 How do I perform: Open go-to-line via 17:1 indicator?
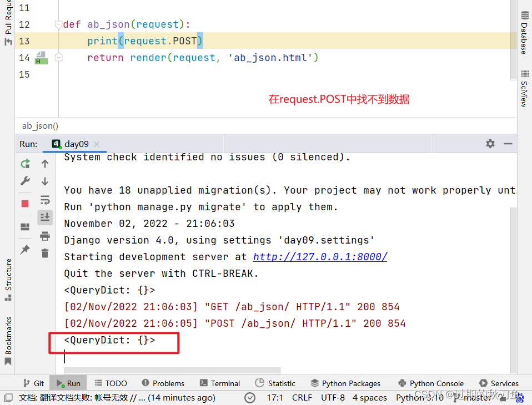[x=275, y=398]
